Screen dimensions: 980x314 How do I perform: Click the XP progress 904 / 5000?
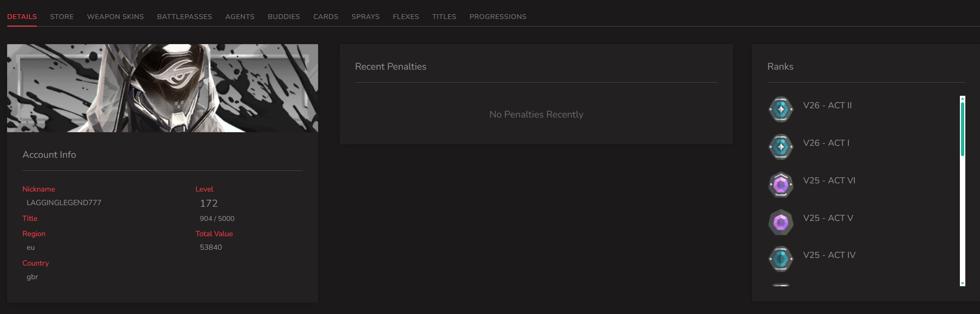click(x=217, y=219)
